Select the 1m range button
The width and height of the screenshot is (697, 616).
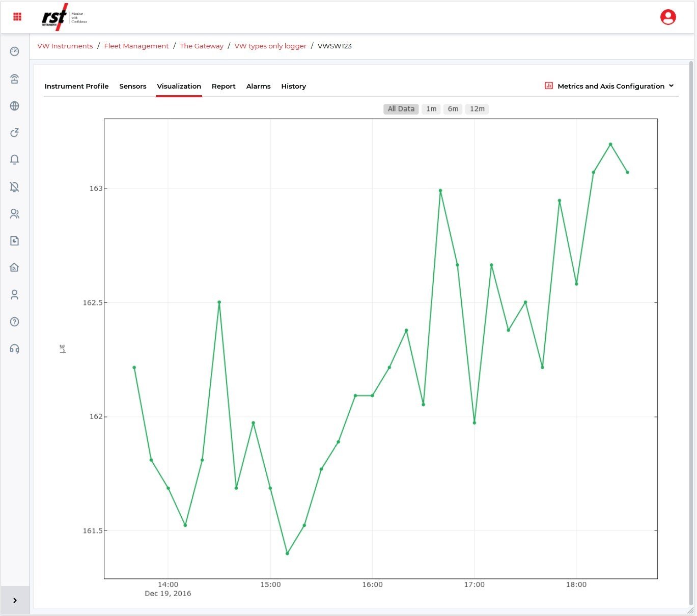point(431,109)
